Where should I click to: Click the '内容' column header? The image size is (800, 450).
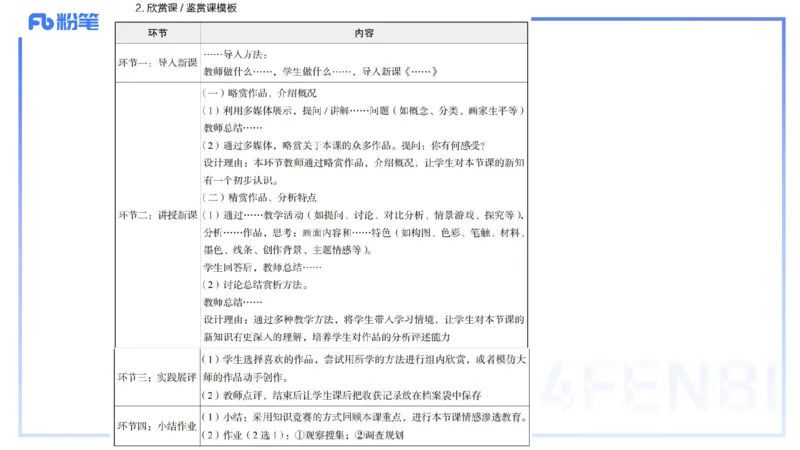coord(364,33)
